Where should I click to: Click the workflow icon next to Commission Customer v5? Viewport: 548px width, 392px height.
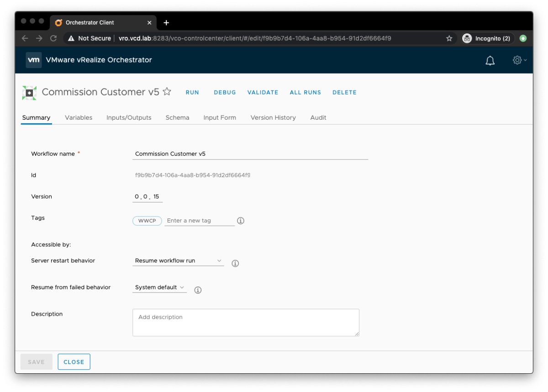[x=29, y=92]
